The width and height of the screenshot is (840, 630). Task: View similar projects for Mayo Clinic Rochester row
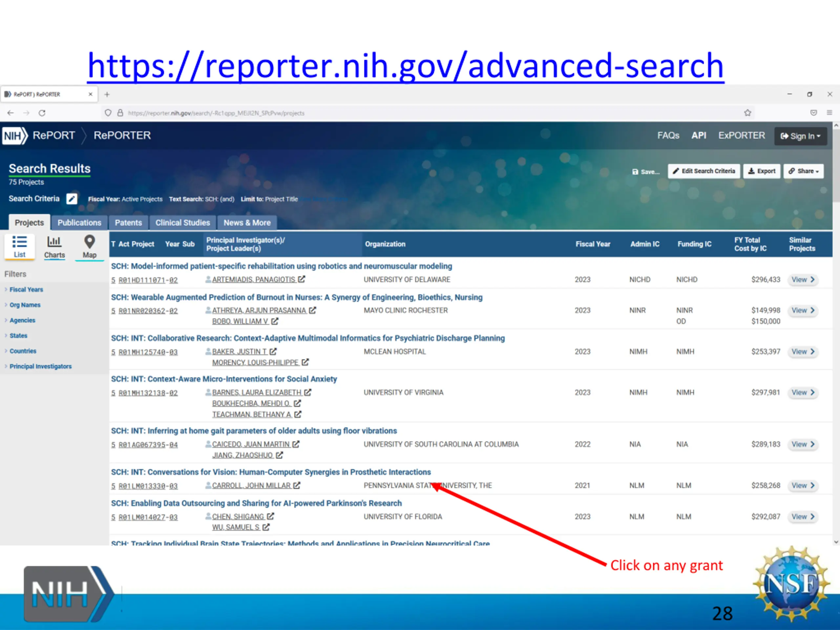803,310
